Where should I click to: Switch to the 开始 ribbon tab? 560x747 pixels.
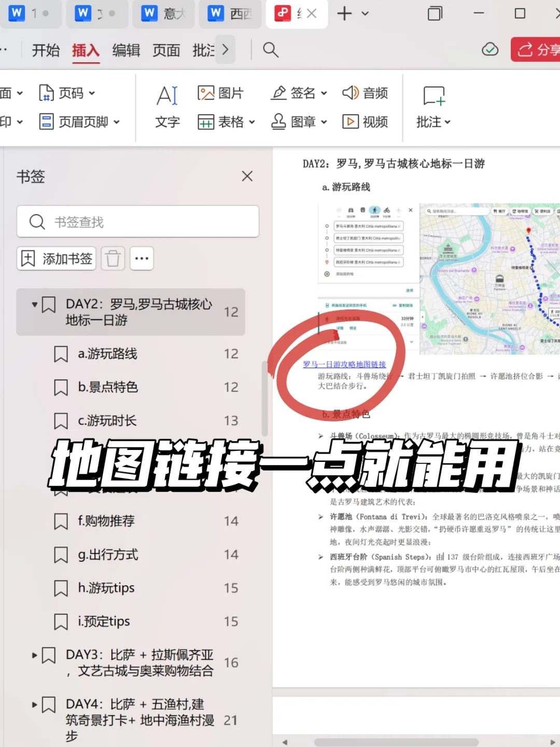[45, 50]
